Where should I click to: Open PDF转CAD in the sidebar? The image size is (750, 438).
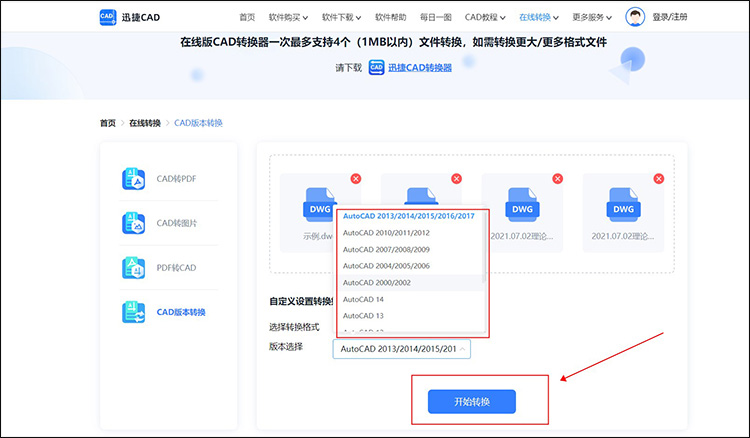coord(176,268)
